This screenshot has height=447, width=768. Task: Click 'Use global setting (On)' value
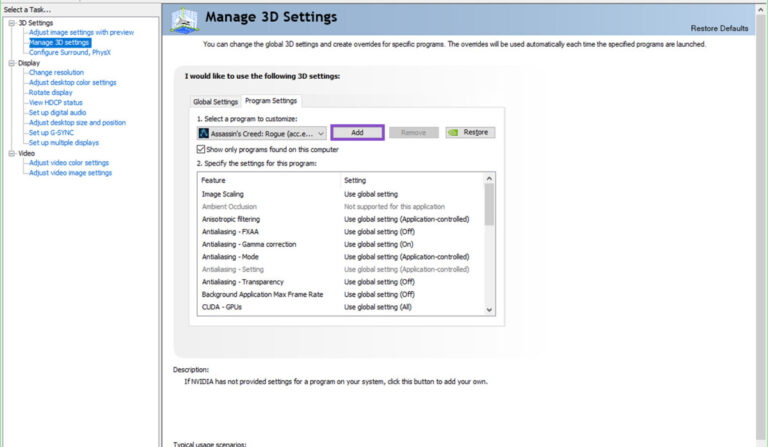coord(379,244)
